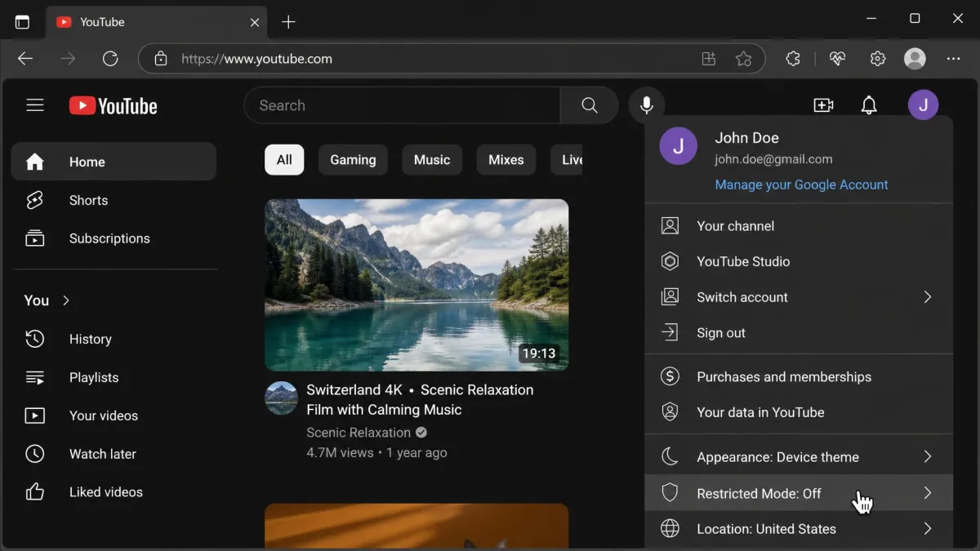Choose Your channel menu entry

pyautogui.click(x=799, y=226)
